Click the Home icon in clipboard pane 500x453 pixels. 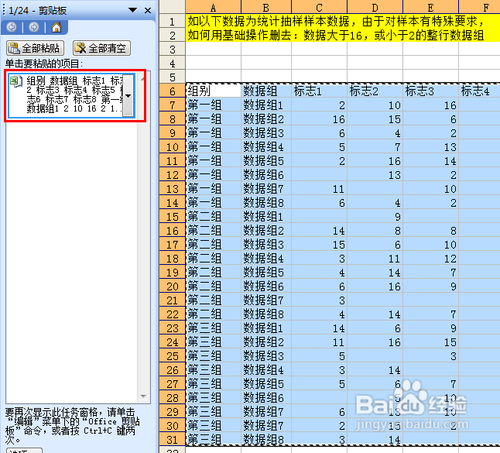[x=56, y=27]
